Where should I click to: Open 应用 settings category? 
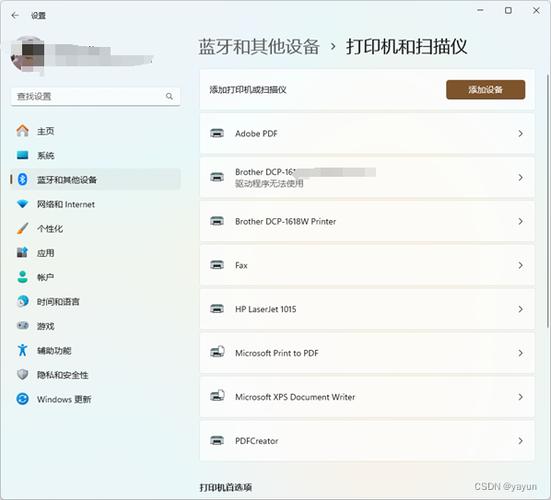click(x=96, y=253)
